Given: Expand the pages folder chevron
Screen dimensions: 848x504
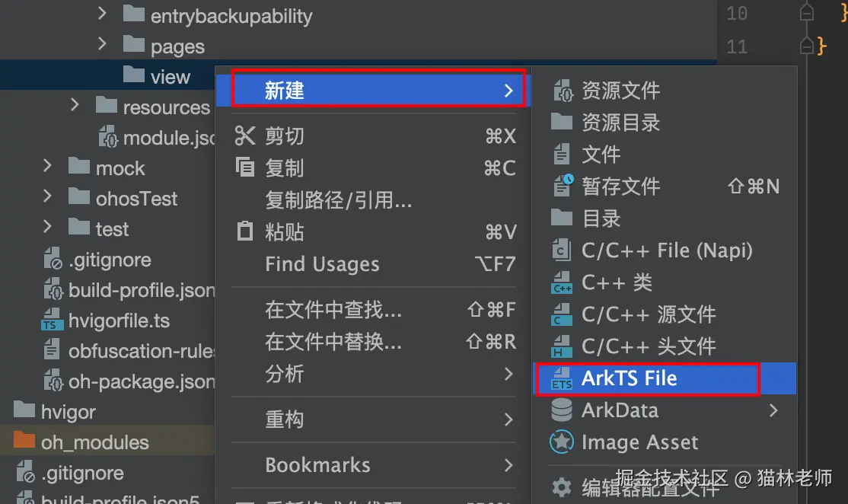Looking at the screenshot, I should point(102,43).
